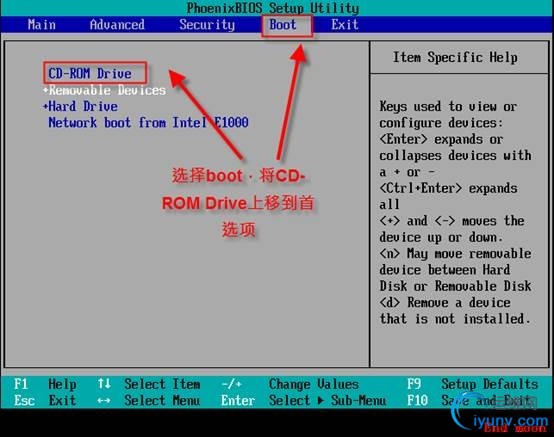Click help text '<Ctrl+Enter> expands'
This screenshot has height=437, width=554.
coord(448,188)
